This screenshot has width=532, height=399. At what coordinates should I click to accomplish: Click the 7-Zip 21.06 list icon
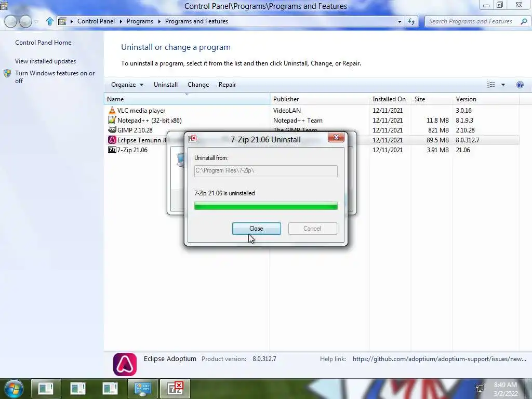[x=112, y=150]
